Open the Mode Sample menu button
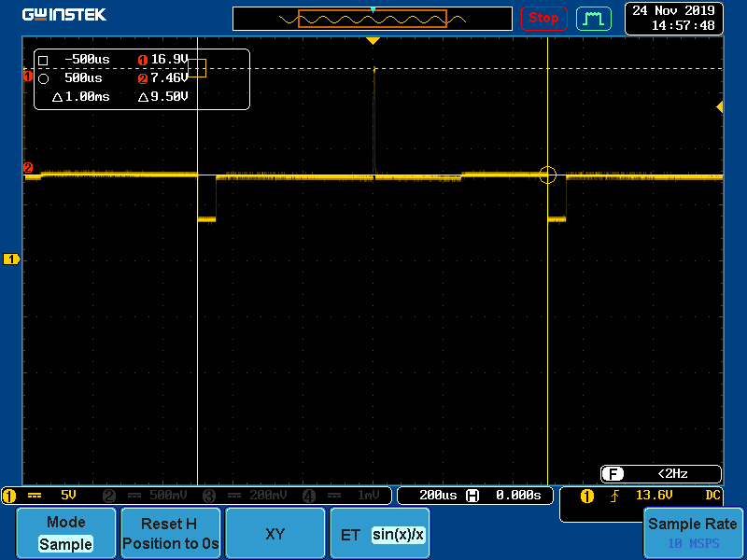Image resolution: width=747 pixels, height=560 pixels. [66, 533]
